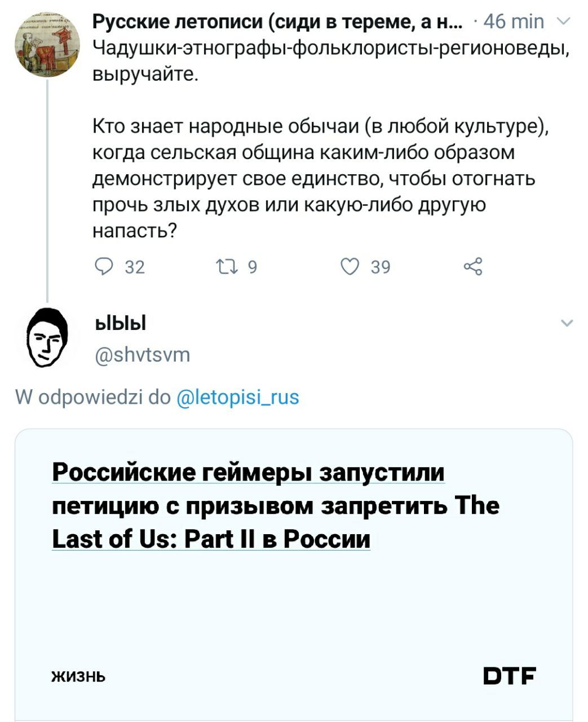
Task: Click the 32 replies count
Action: tap(135, 267)
